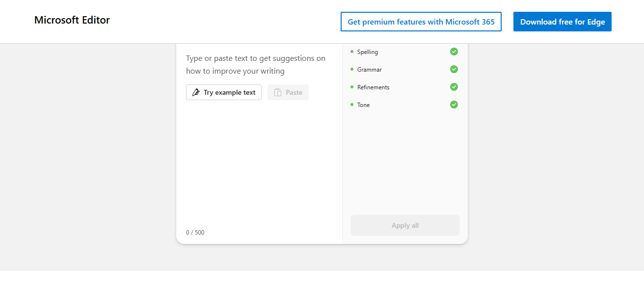Click Download free for Edge button
644x294 pixels.
563,22
